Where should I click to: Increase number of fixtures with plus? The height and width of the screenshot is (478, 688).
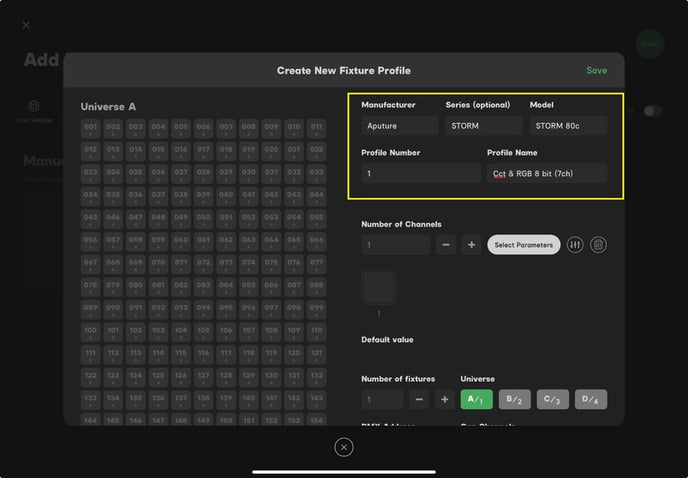[444, 399]
